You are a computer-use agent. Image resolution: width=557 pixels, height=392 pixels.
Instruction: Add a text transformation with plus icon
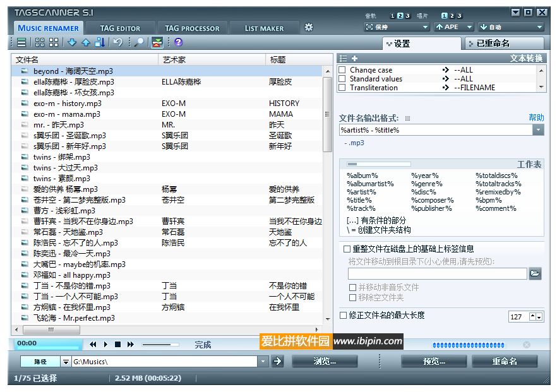(x=354, y=59)
